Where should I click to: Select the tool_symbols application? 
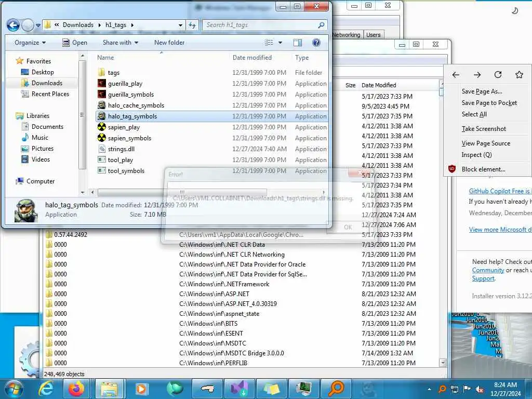pos(126,170)
